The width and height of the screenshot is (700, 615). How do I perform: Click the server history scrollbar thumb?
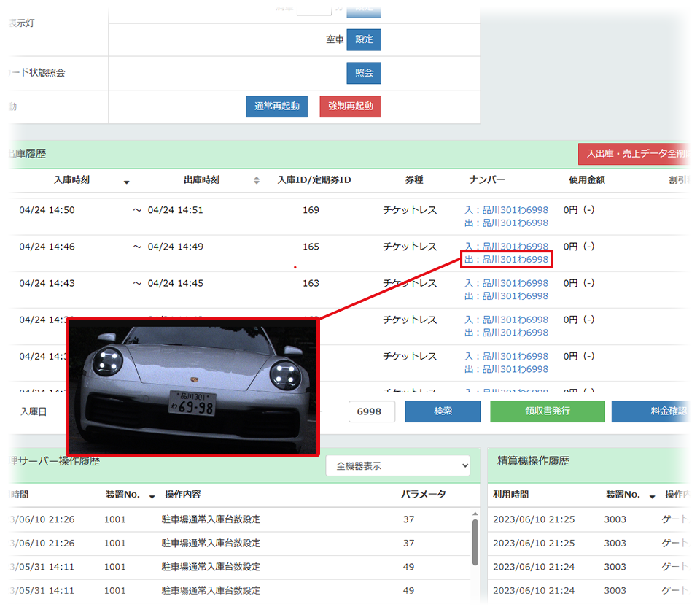coord(475,542)
